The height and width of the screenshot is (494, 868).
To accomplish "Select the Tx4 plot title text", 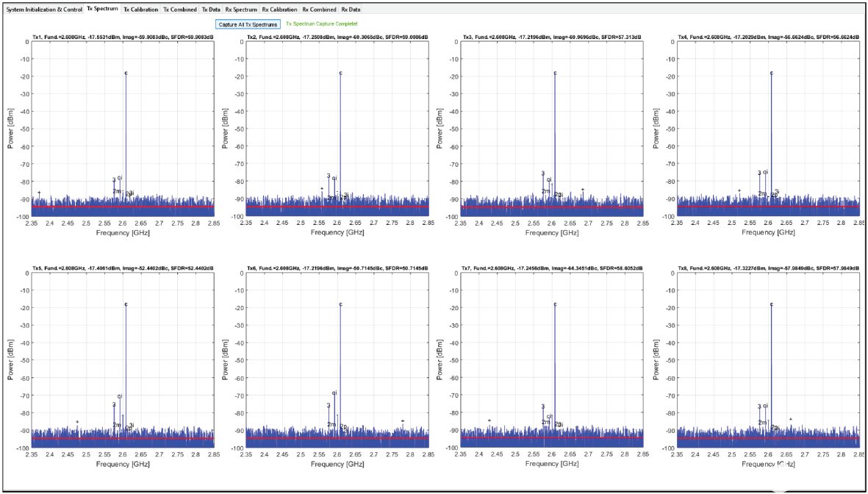I will [769, 37].
